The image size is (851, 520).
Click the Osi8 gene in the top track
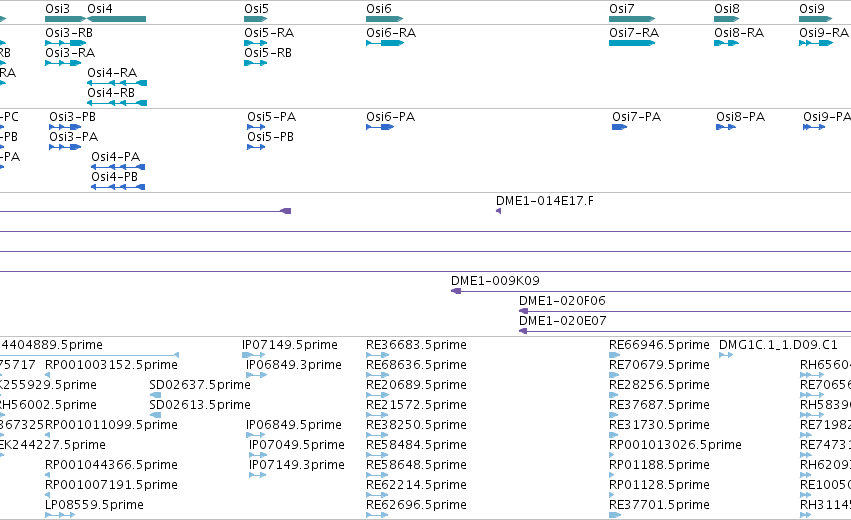pos(727,19)
